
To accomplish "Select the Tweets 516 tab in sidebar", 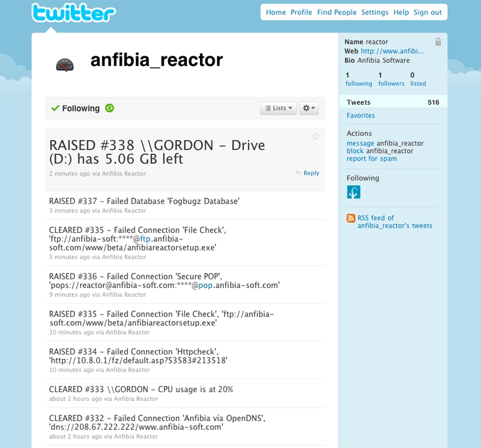I will click(x=393, y=102).
